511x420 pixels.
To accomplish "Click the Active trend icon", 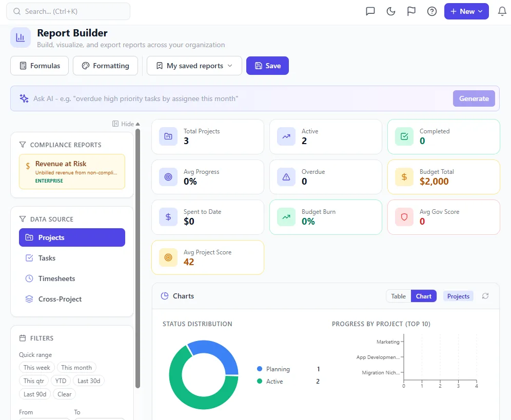I will [x=286, y=136].
